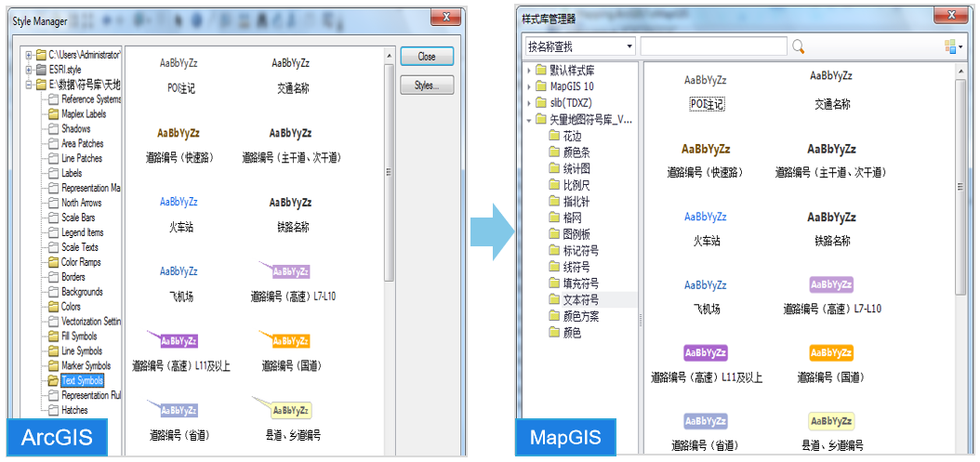Click vertical scrollbar in ArcGIS symbol list
The image size is (980, 462).
click(389, 173)
